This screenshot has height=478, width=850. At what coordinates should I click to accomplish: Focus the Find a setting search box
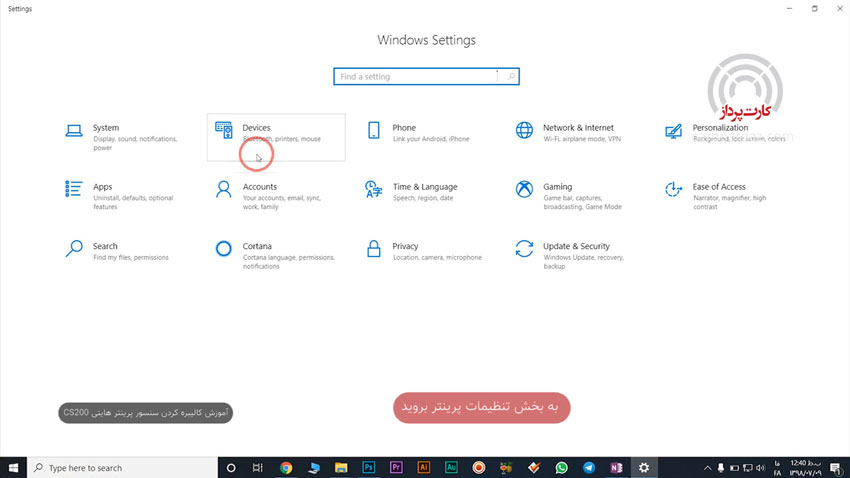[x=426, y=76]
